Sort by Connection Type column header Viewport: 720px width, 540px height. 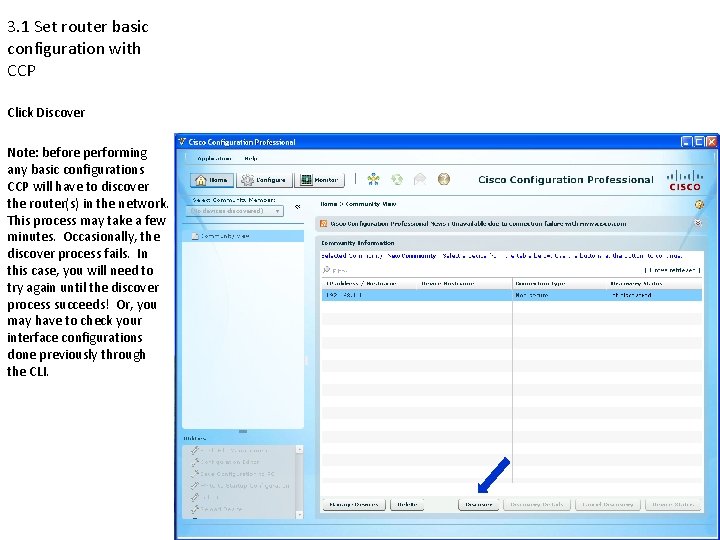560,284
